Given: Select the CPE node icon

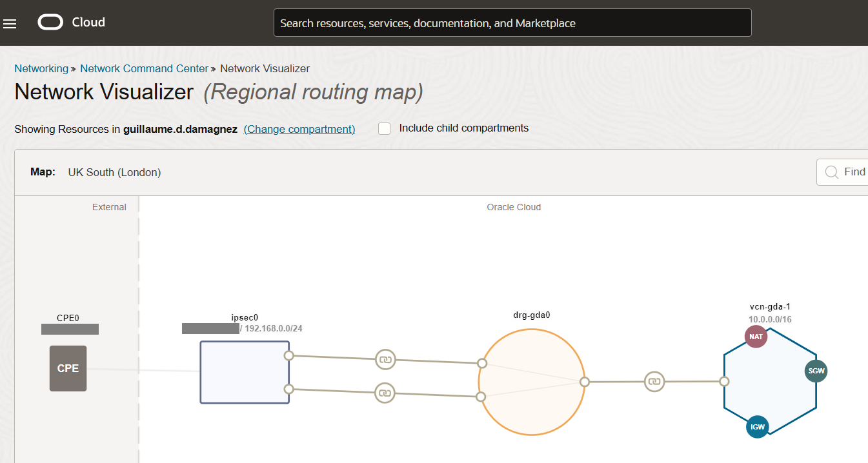Looking at the screenshot, I should coord(68,369).
